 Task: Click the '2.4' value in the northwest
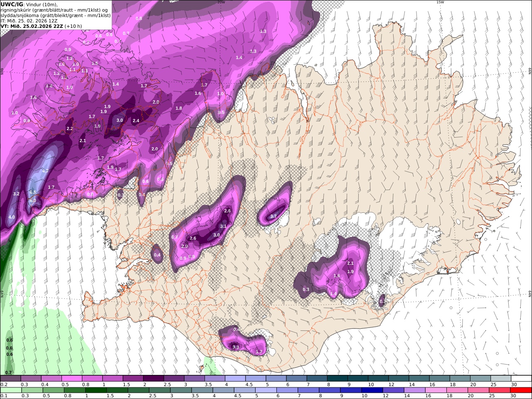pyautogui.click(x=136, y=121)
